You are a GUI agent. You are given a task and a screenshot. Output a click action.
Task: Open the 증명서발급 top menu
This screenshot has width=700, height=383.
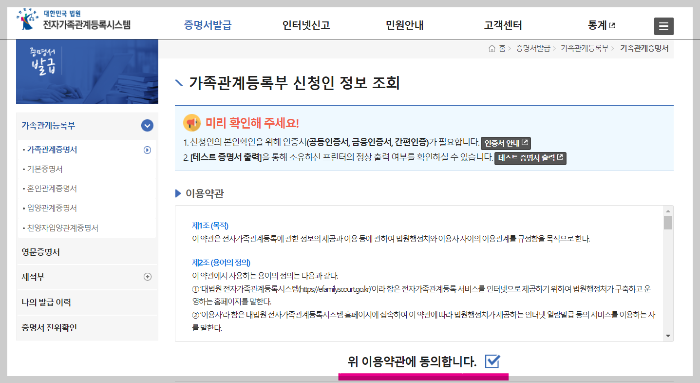(x=208, y=25)
